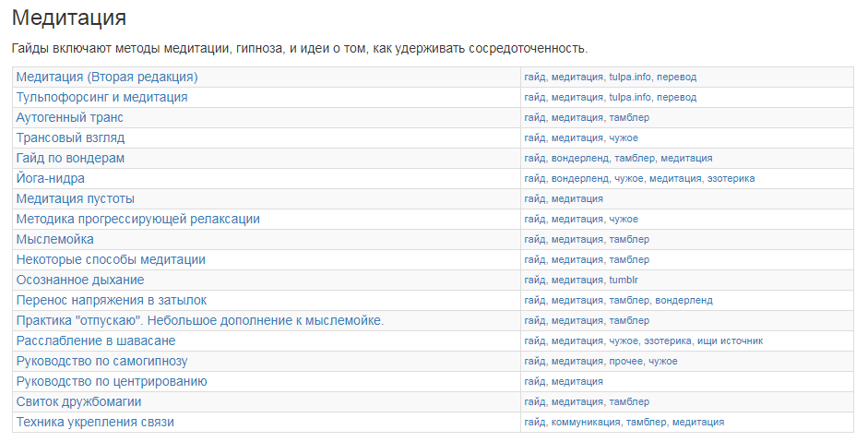This screenshot has width=868, height=442.
Task: Open the Осознанное дыхание guide
Action: 80,281
